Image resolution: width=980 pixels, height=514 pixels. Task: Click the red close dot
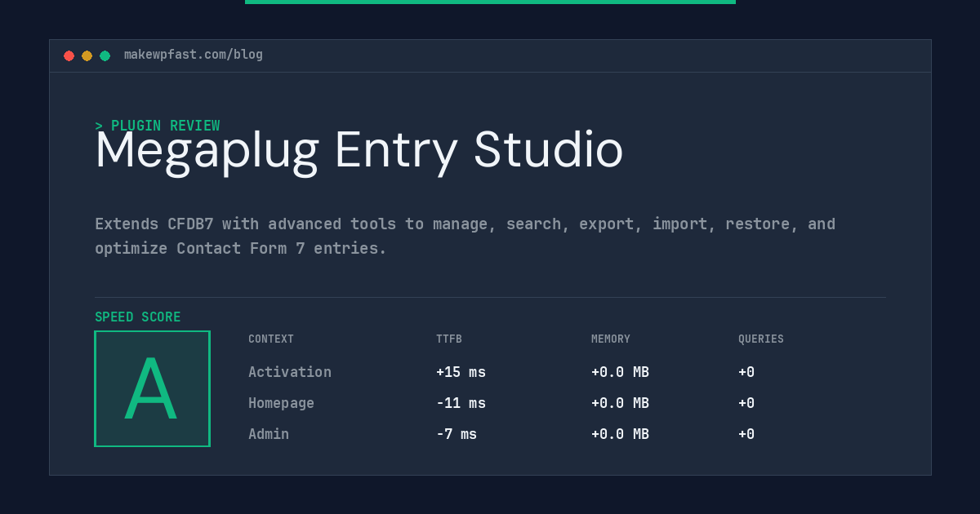tap(69, 55)
